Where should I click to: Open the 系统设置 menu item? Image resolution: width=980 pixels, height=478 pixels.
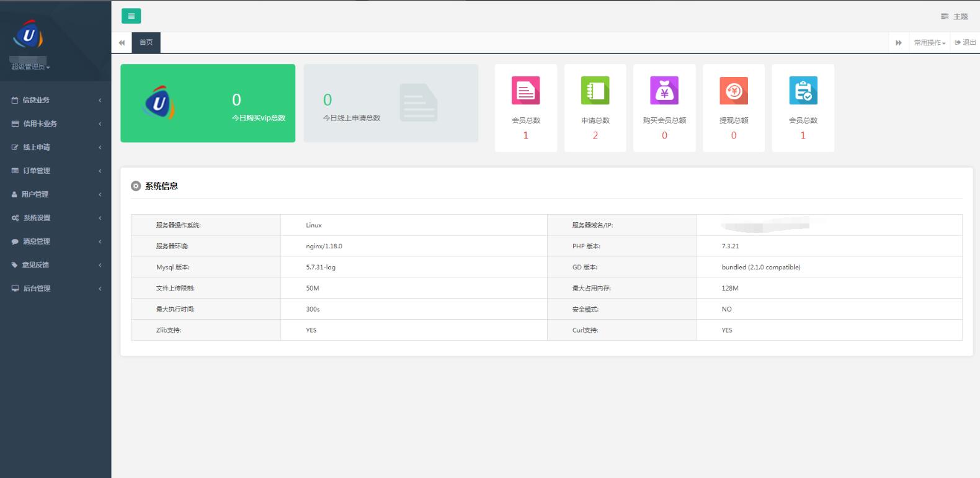coord(55,218)
